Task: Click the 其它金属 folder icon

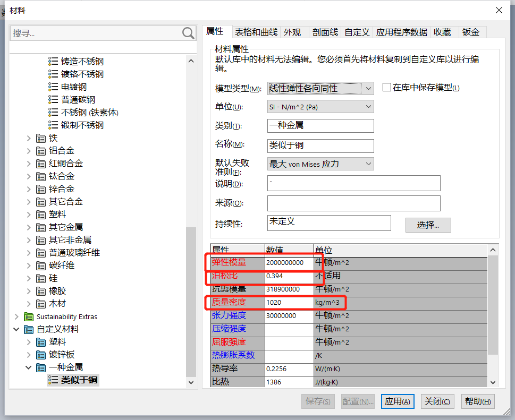Action: [x=41, y=227]
